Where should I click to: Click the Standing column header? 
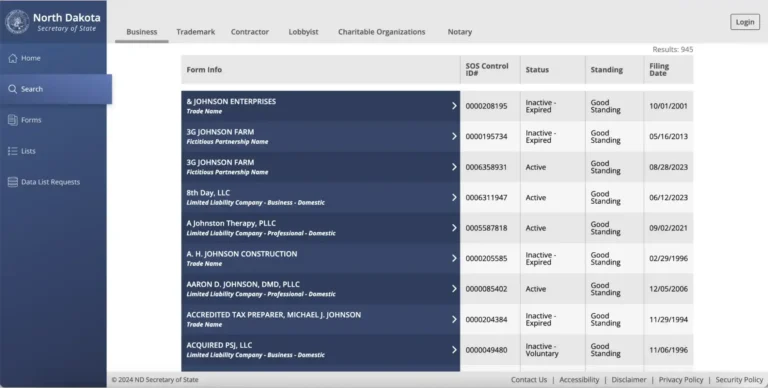pos(614,70)
